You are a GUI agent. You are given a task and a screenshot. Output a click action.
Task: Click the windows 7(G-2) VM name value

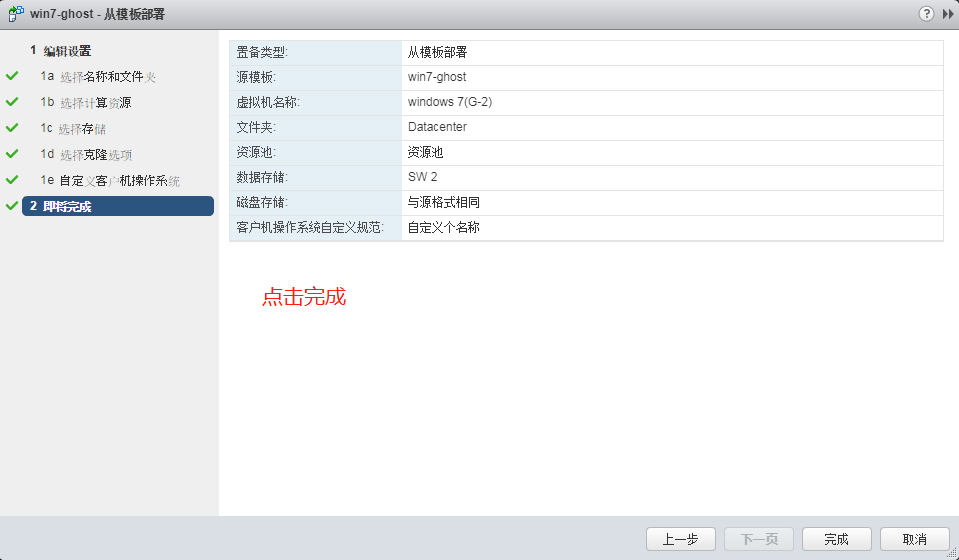coord(450,102)
